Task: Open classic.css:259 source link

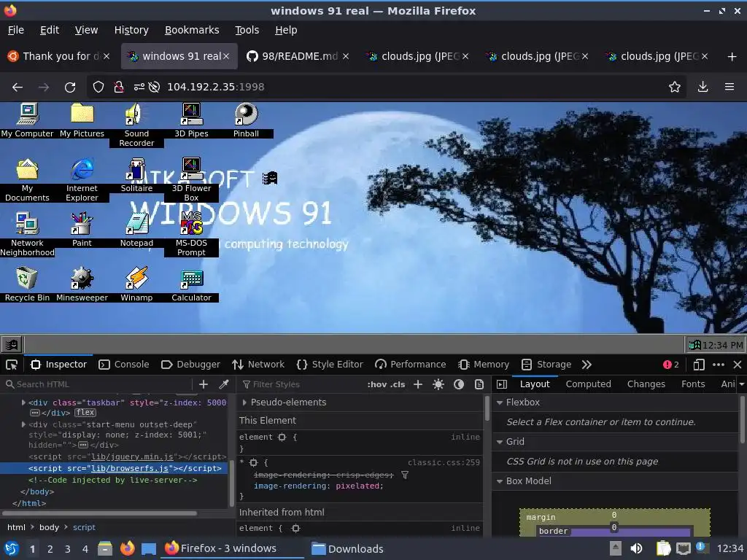Action: 444,463
